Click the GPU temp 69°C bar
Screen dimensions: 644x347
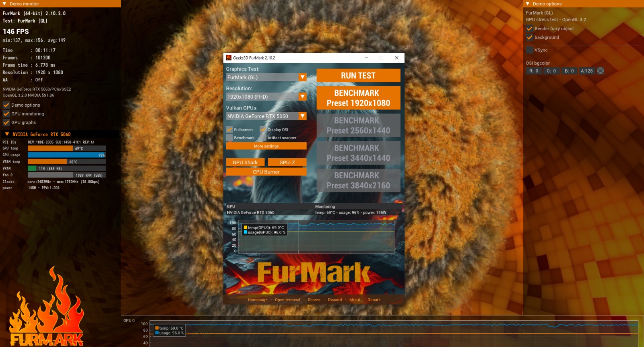click(x=67, y=149)
